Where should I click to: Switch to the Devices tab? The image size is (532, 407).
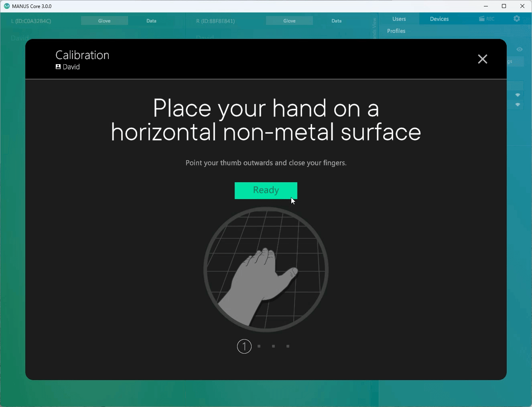[x=439, y=19]
